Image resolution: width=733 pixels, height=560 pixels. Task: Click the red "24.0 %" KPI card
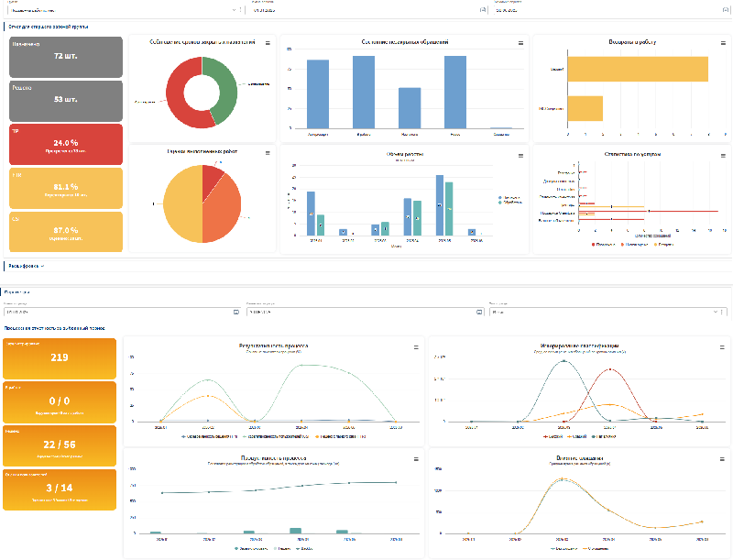(65, 144)
